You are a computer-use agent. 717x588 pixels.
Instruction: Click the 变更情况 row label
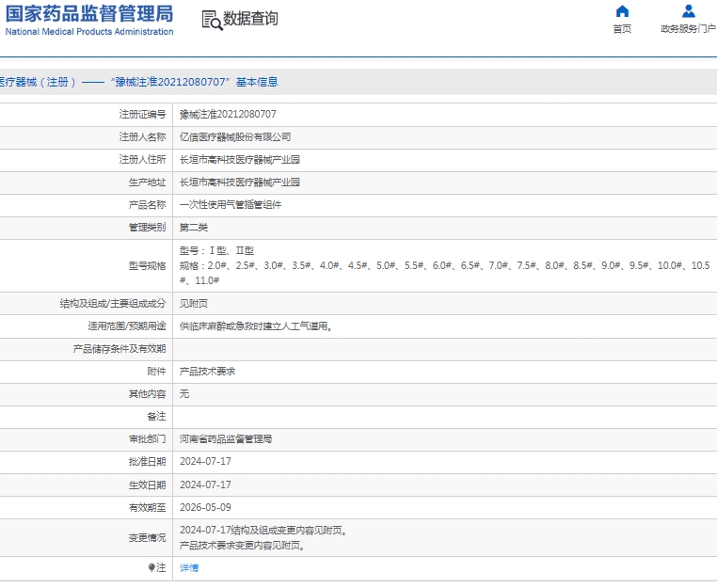pos(147,538)
